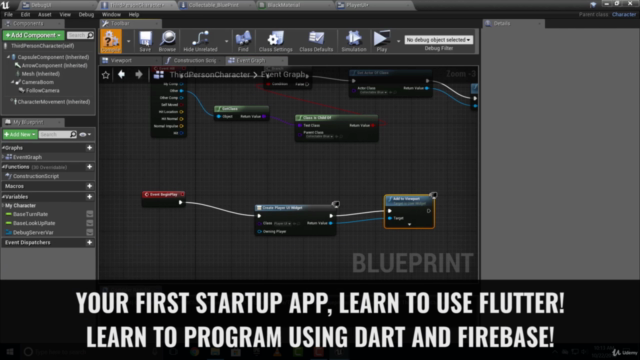640x360 pixels.
Task: Select the FollowCamera component
Action: (42, 91)
